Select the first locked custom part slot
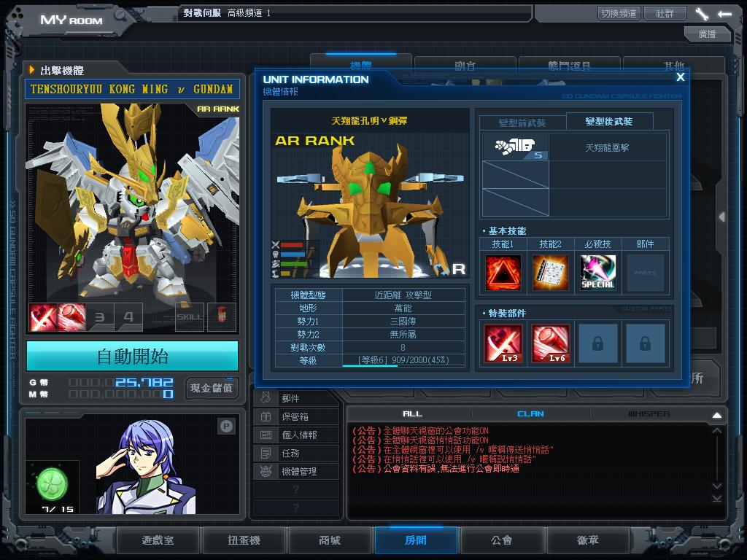 click(x=598, y=343)
